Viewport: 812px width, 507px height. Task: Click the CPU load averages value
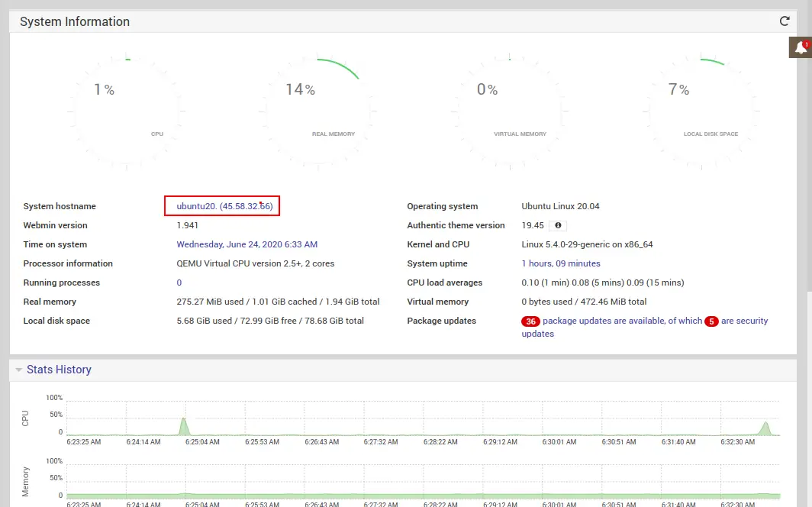603,283
